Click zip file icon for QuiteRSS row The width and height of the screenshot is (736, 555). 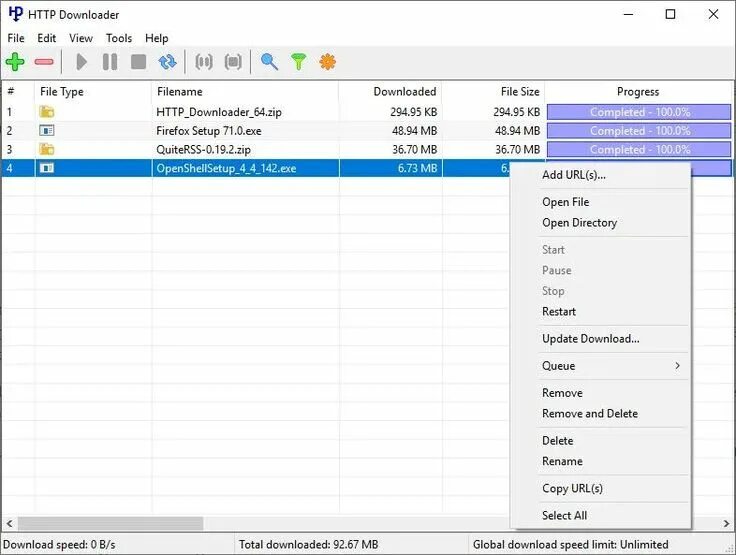pos(46,149)
